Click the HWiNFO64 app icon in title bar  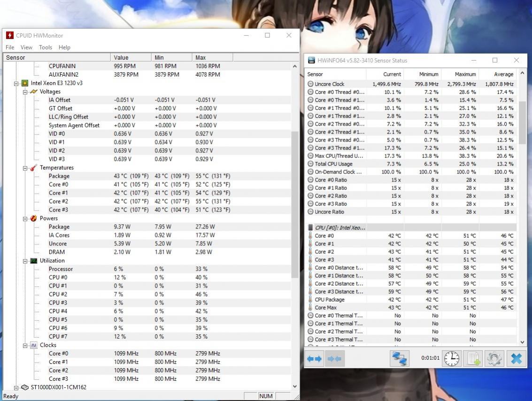coord(311,61)
